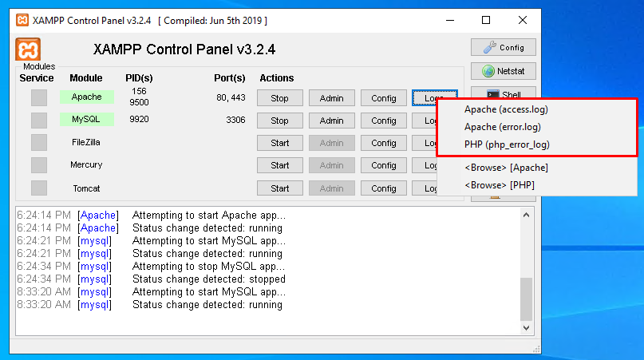Open the Apache Admin page
The width and height of the screenshot is (644, 360).
coord(331,98)
